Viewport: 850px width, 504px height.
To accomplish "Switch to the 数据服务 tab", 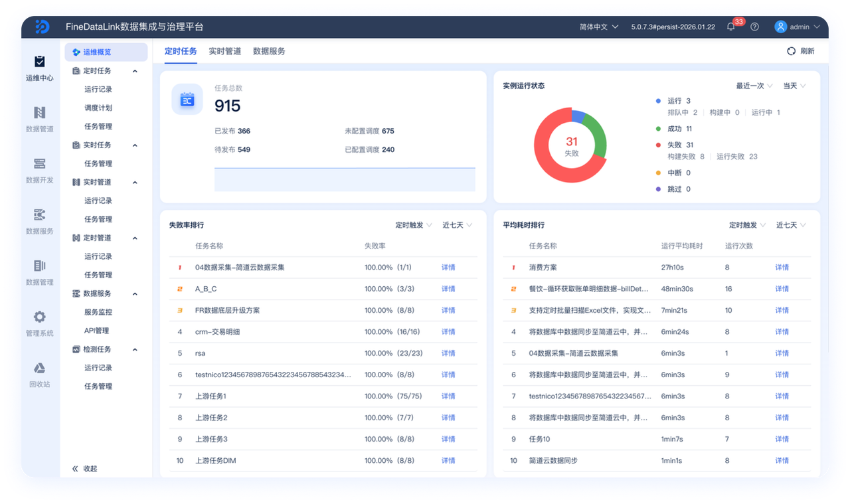I will click(269, 51).
